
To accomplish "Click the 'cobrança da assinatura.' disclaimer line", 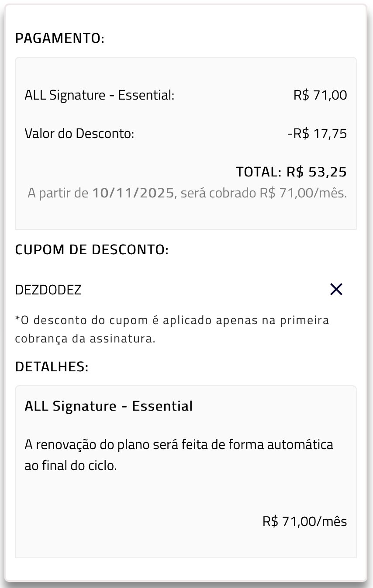I will pos(85,339).
